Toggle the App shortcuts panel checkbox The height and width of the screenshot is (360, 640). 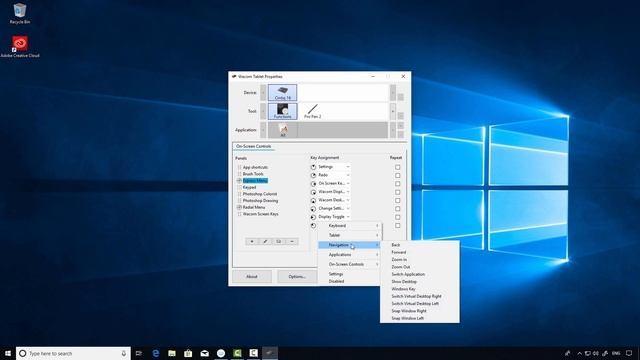click(240, 167)
